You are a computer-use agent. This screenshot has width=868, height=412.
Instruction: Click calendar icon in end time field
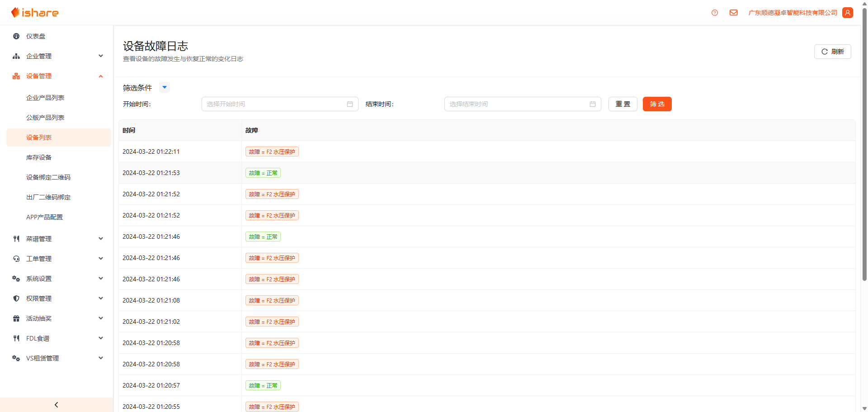(x=592, y=104)
